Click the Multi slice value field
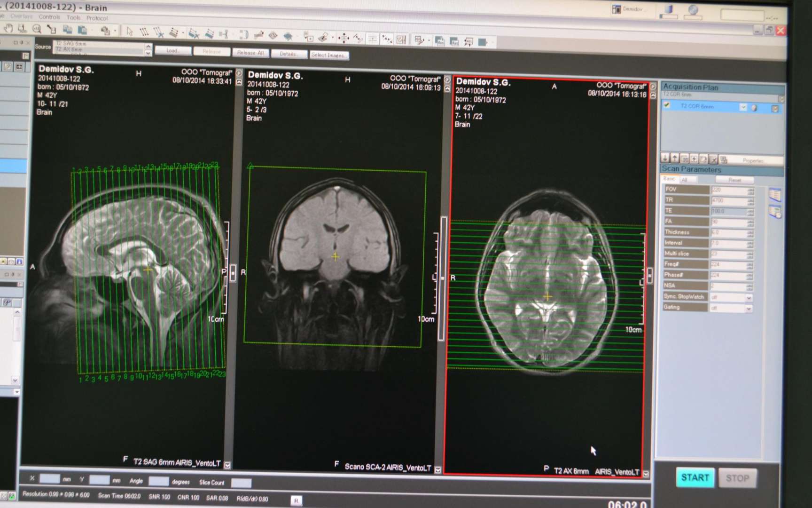812x508 pixels. [728, 254]
